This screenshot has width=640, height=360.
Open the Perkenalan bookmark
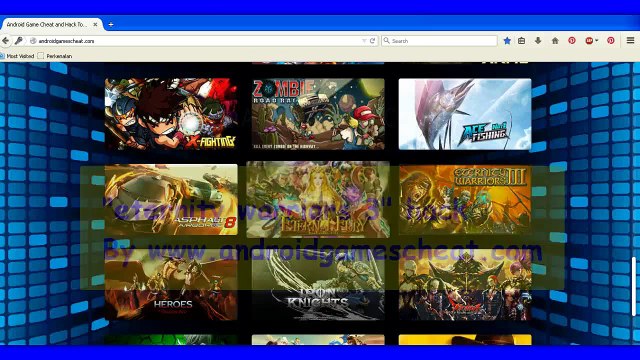55,56
